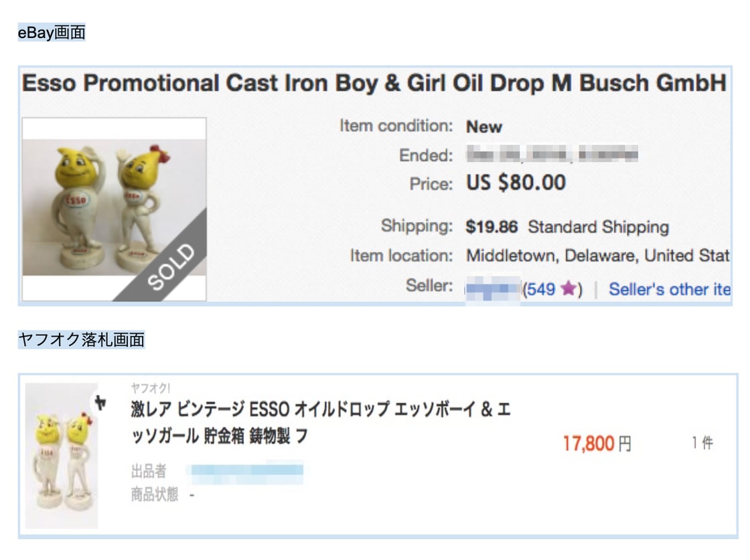Image resolution: width=750 pixels, height=560 pixels.
Task: Click the 549 feedback score link
Action: tap(542, 290)
